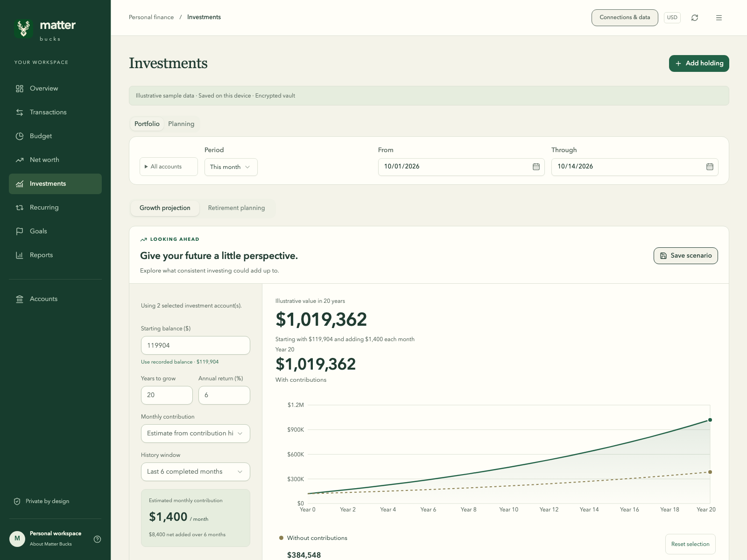Image resolution: width=747 pixels, height=560 pixels.
Task: Click the Looking ahead trend icon
Action: coord(144,239)
